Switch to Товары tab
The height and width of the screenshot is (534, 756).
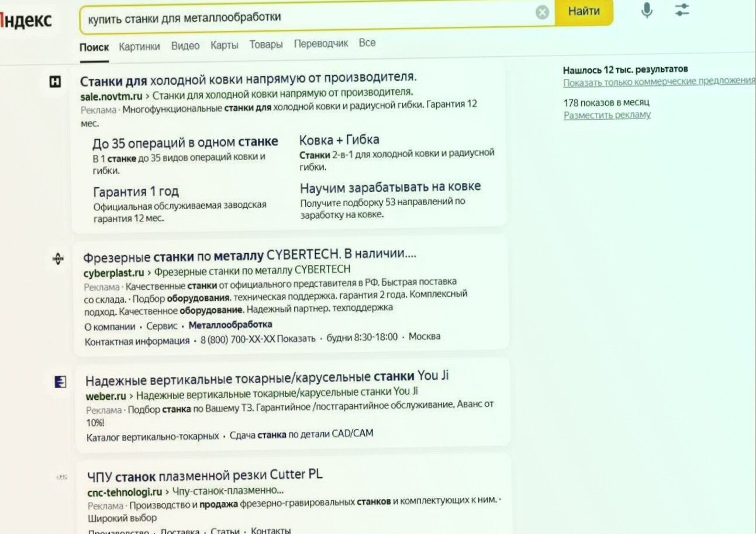pos(266,44)
